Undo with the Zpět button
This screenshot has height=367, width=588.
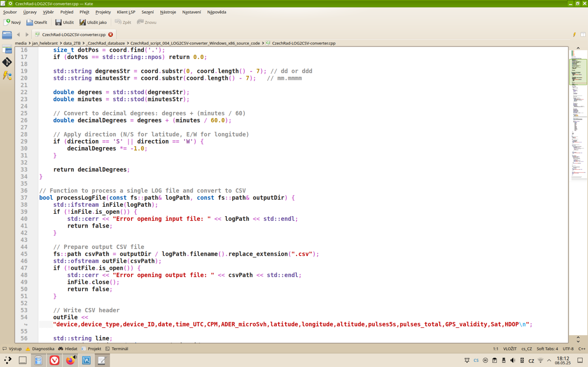click(x=123, y=22)
